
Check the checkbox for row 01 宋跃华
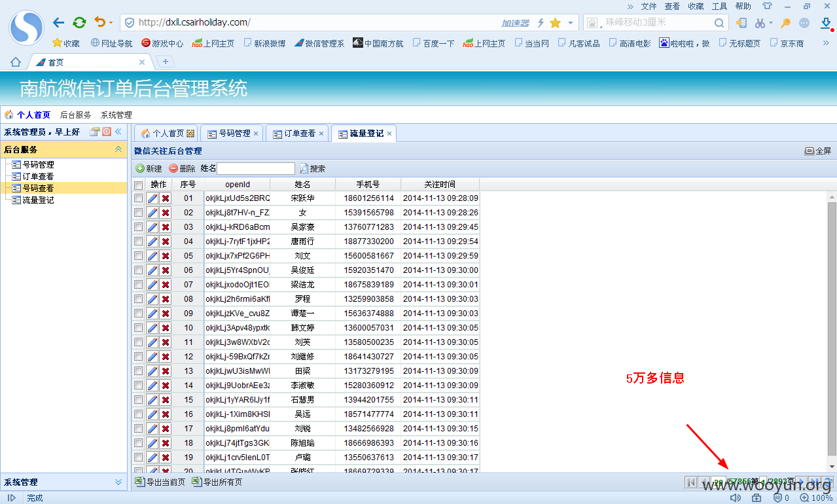[138, 198]
